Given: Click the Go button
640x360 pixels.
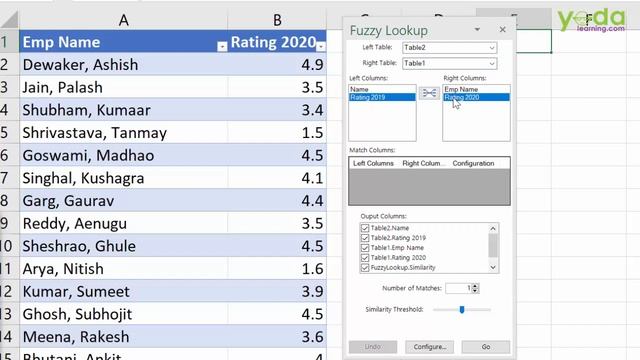Looking at the screenshot, I should pos(486,347).
